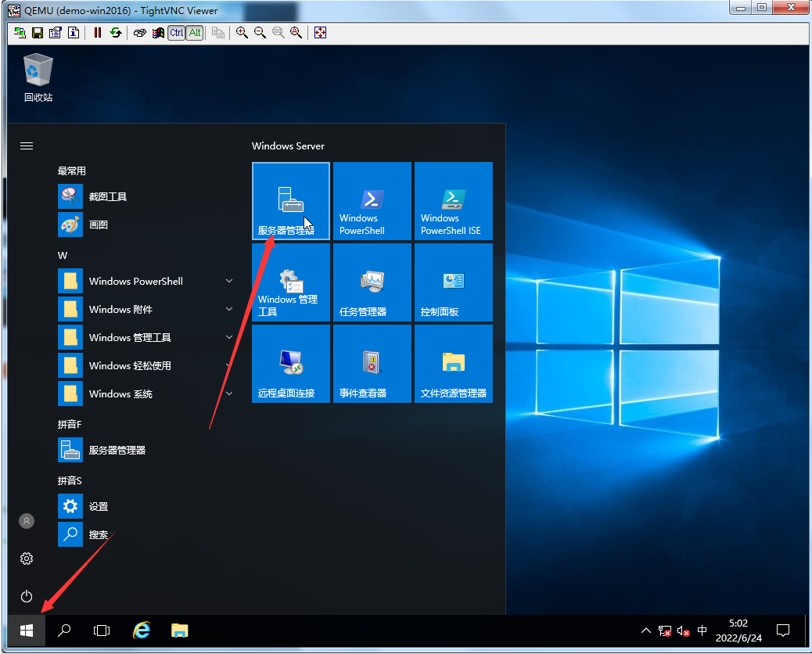Click New connection icon in TightVNC toolbar
This screenshot has height=654, width=812.
[20, 33]
